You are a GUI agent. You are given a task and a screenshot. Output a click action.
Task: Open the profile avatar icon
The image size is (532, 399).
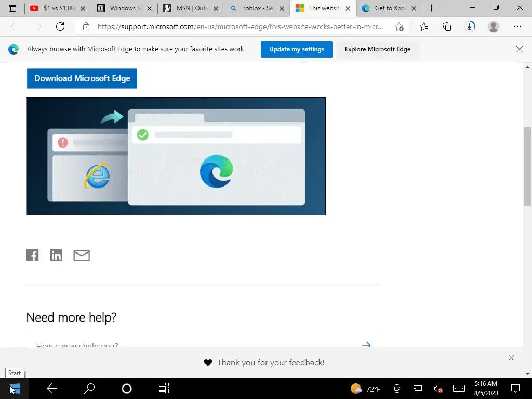[494, 26]
